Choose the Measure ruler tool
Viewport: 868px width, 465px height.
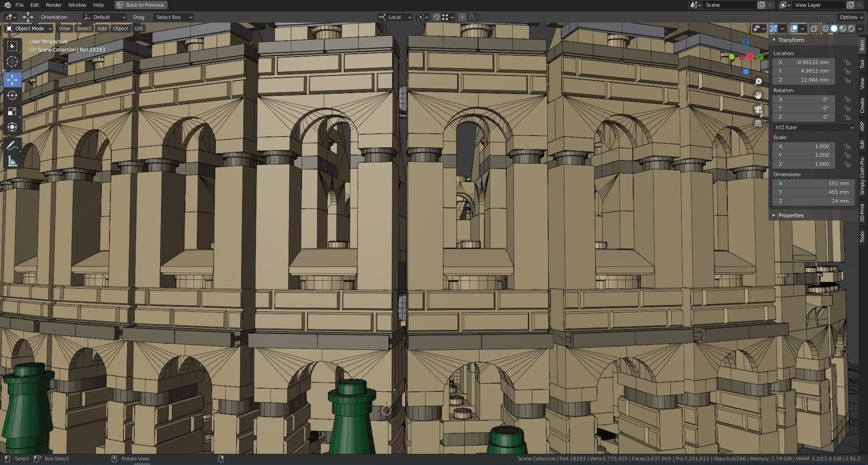(12, 161)
